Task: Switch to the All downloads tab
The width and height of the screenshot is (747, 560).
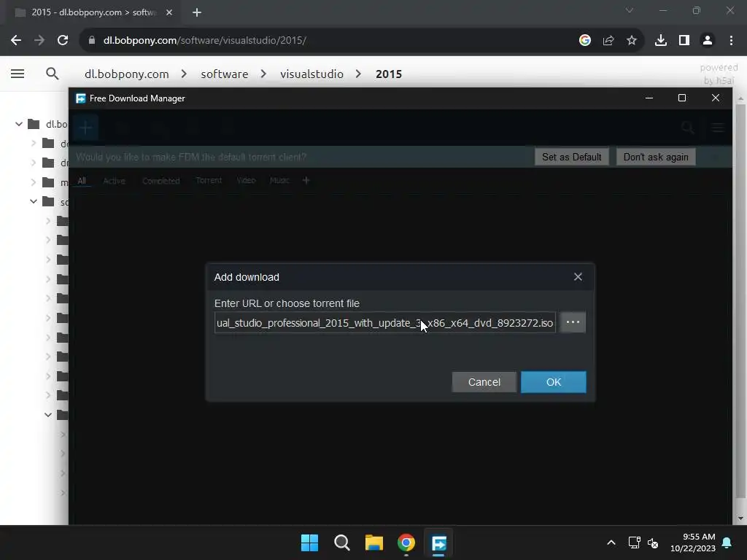Action: tap(82, 181)
